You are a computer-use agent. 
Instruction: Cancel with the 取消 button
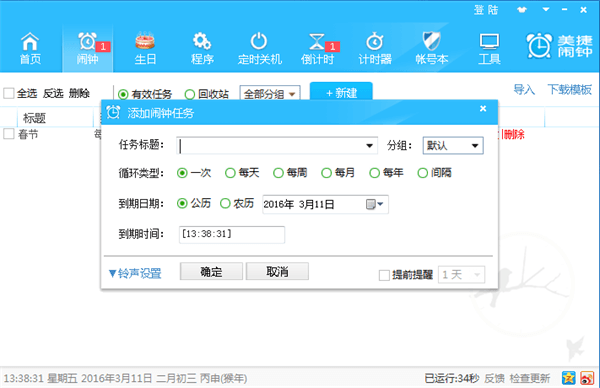pos(277,271)
